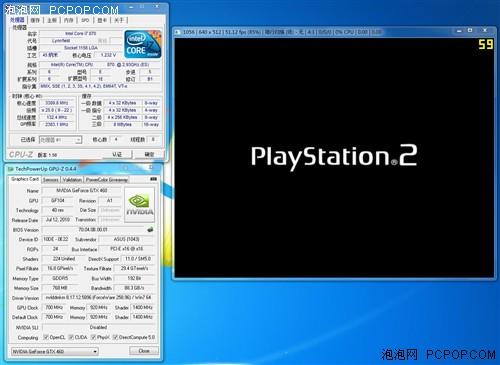Click the 认证 button in CPU-Z

117,154
